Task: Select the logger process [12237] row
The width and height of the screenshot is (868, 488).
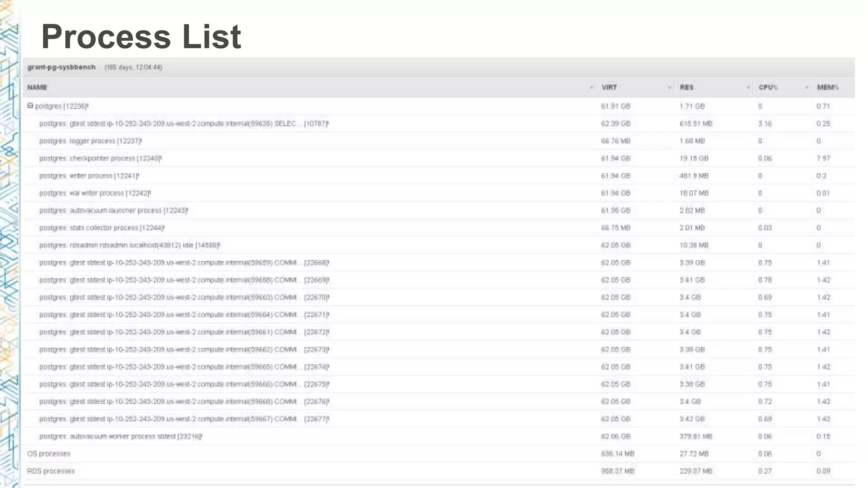Action: 439,141
